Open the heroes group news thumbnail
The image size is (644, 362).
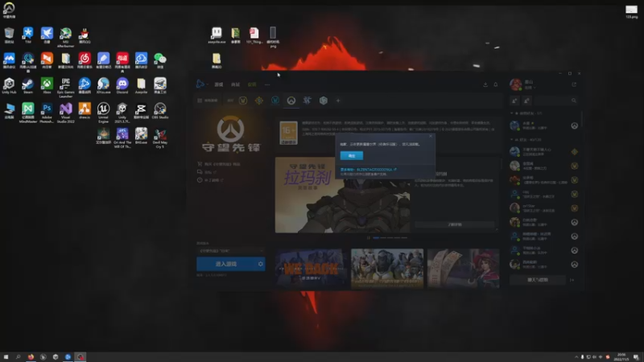(387, 268)
